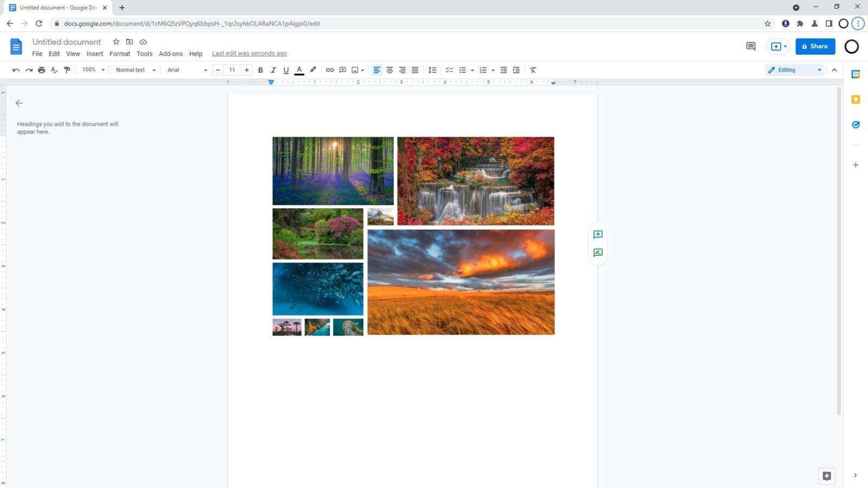Screen dimensions: 868x488
Task: Add a comment with the comment icon
Action: click(342, 69)
